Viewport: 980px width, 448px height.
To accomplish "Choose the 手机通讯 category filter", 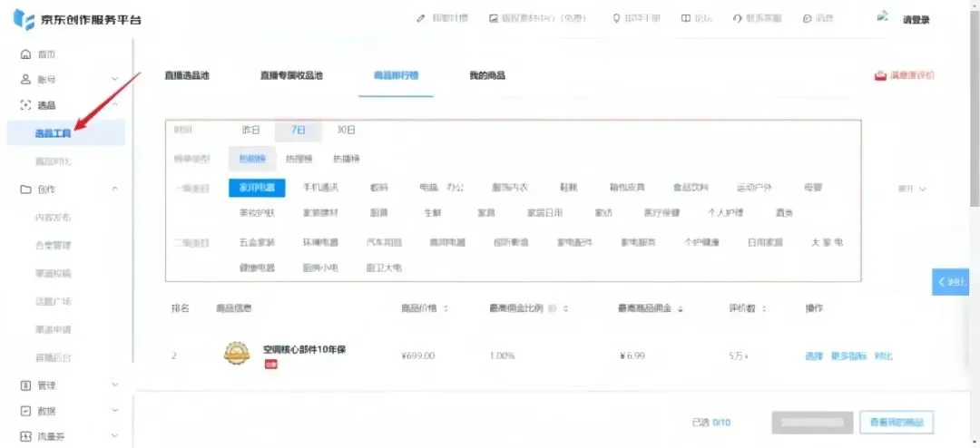I will tap(319, 188).
